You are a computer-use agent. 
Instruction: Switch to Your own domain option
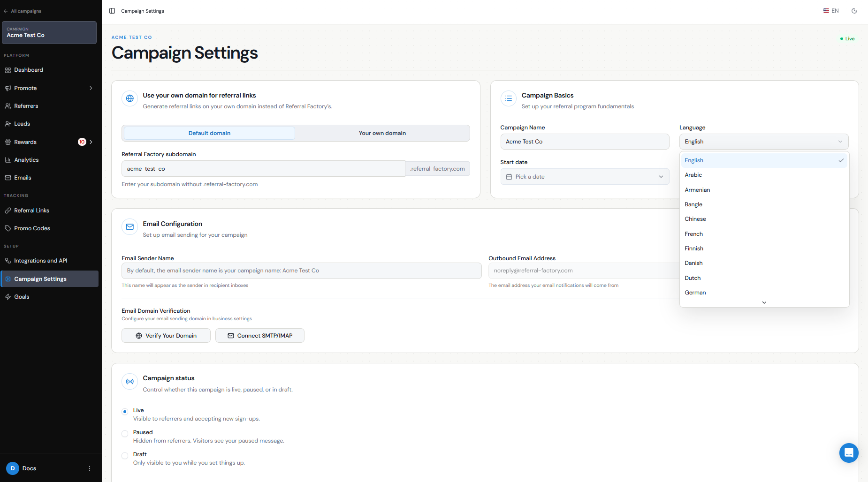click(382, 133)
